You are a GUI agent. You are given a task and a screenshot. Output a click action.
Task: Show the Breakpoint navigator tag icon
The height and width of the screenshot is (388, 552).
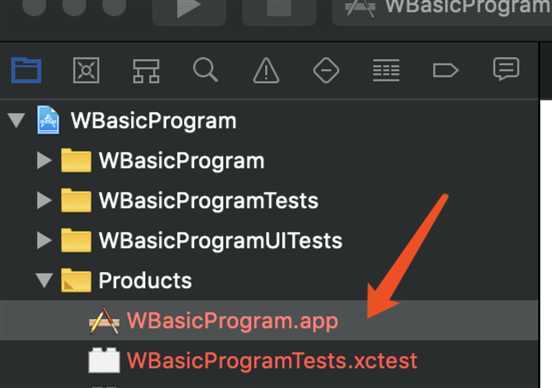(445, 70)
